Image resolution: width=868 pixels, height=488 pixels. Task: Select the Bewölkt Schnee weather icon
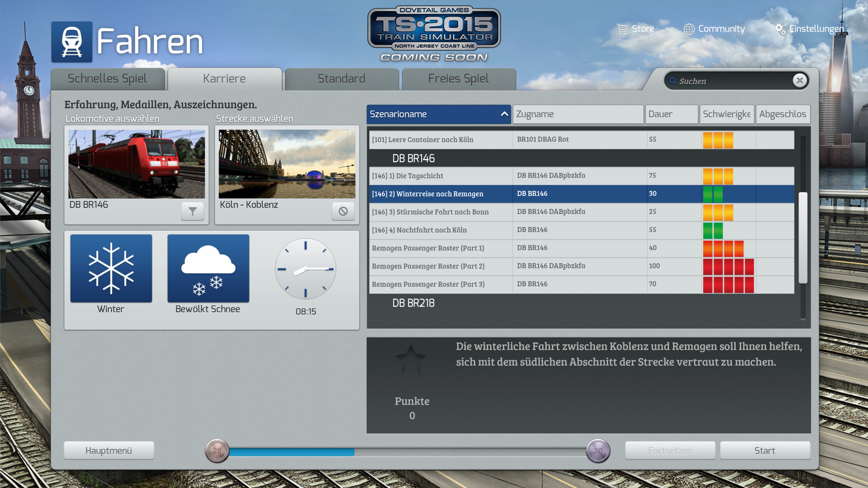coord(208,268)
